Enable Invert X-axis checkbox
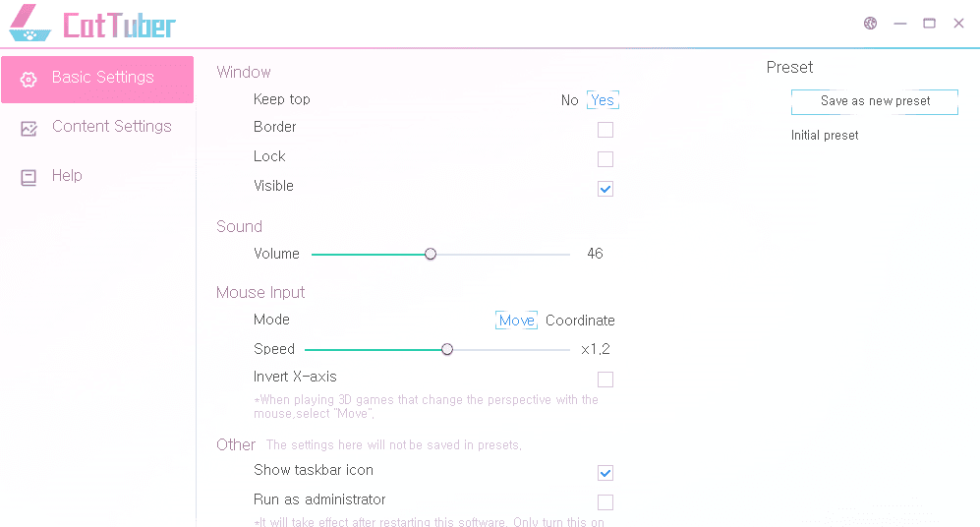 click(605, 380)
